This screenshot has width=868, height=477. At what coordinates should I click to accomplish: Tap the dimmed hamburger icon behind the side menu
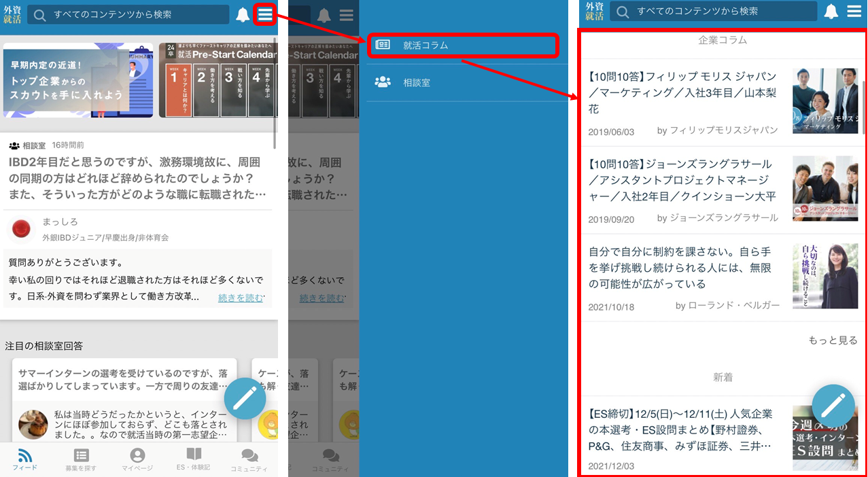(x=347, y=15)
